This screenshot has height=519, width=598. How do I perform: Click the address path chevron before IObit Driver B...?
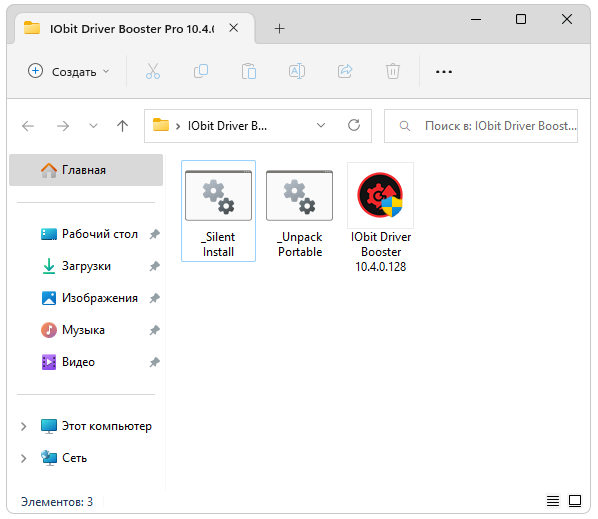[x=178, y=127]
